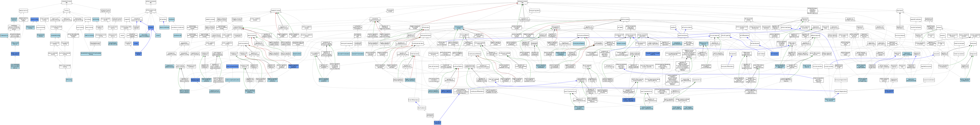The height and width of the screenshot is (125, 980).
Task: Select the epithelial cell proliferation node
Action: click(543, 35)
